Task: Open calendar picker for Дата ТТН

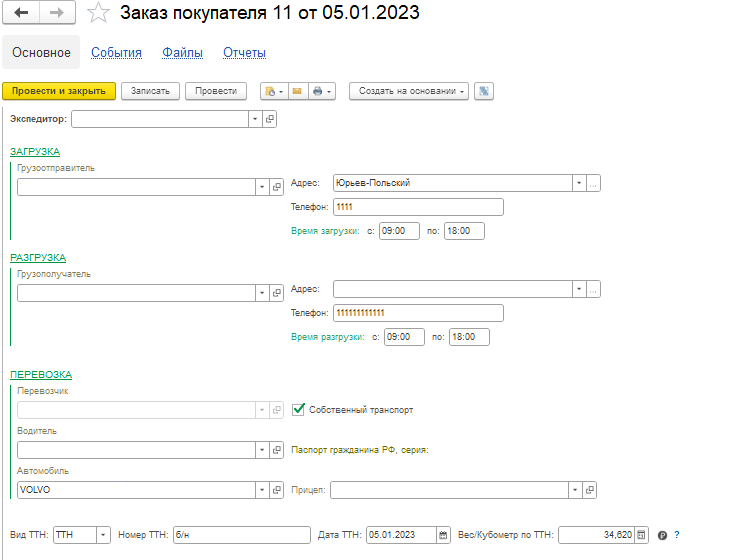Action: 443,535
